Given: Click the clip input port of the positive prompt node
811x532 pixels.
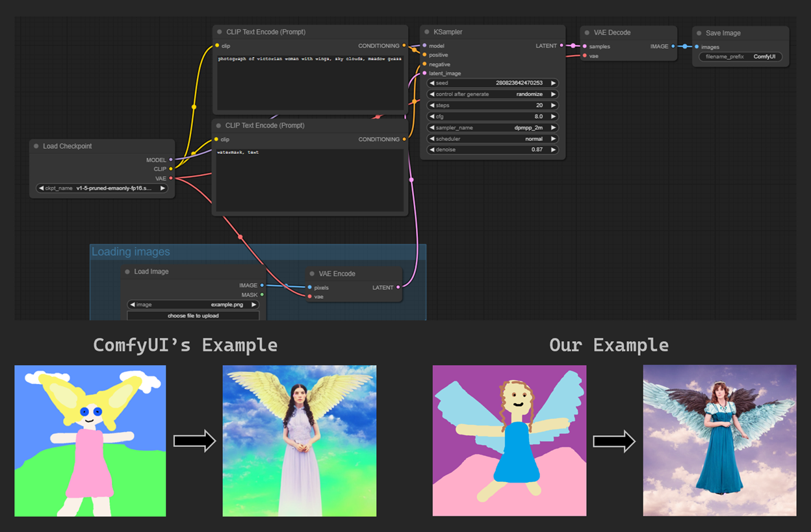Looking at the screenshot, I should point(217,45).
